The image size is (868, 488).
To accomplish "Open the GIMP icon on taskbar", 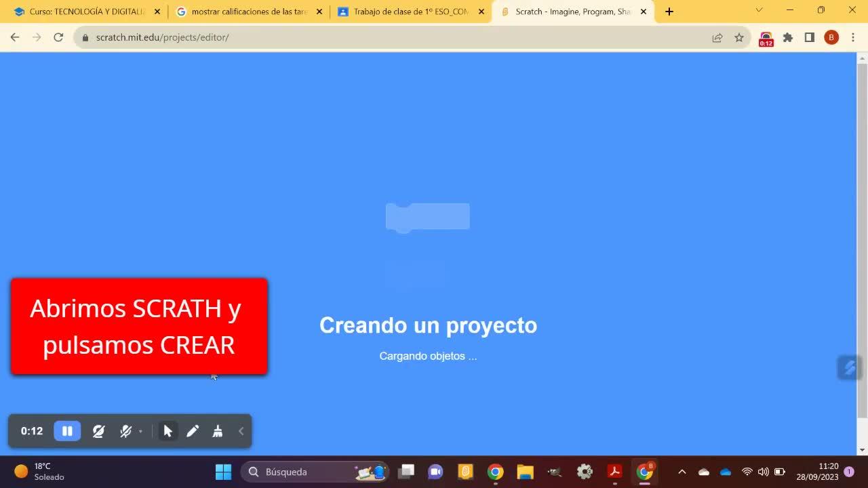I will coord(555,472).
